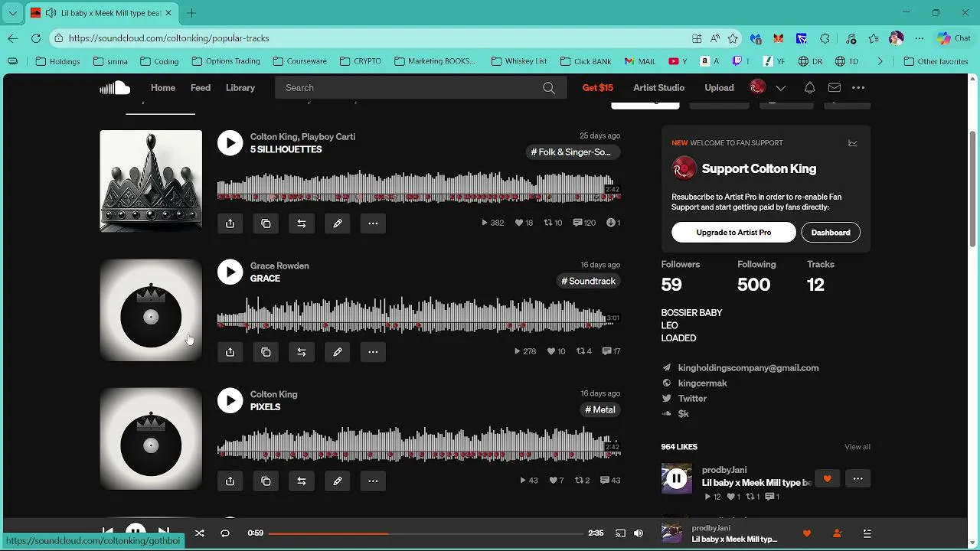Edit the 5 SILLHOUETTES track
This screenshot has width=980, height=551.
coord(338,223)
